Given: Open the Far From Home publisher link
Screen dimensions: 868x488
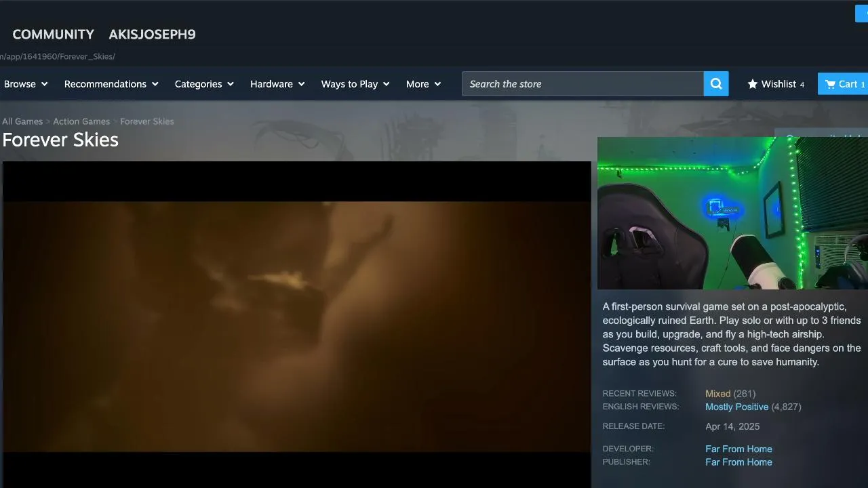Looking at the screenshot, I should (738, 462).
